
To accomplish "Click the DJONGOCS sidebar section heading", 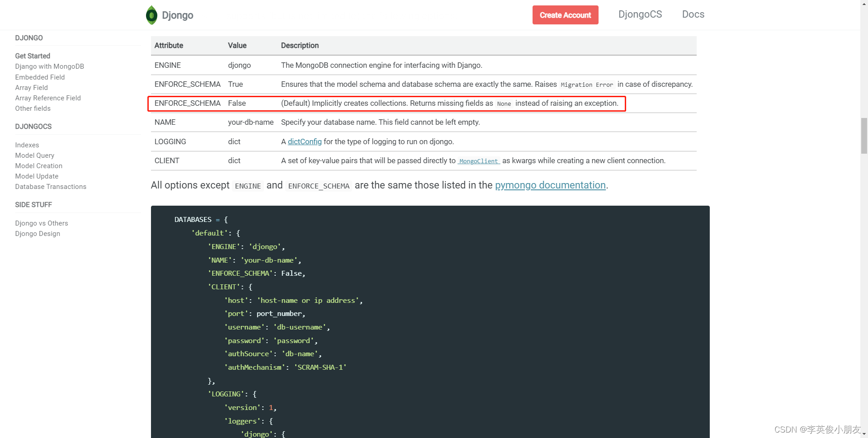I will point(33,127).
